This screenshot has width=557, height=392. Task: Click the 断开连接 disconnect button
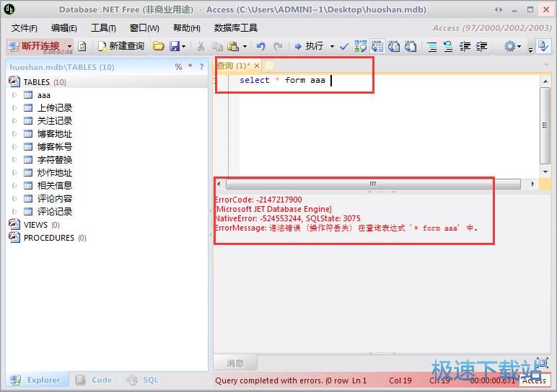[35, 46]
